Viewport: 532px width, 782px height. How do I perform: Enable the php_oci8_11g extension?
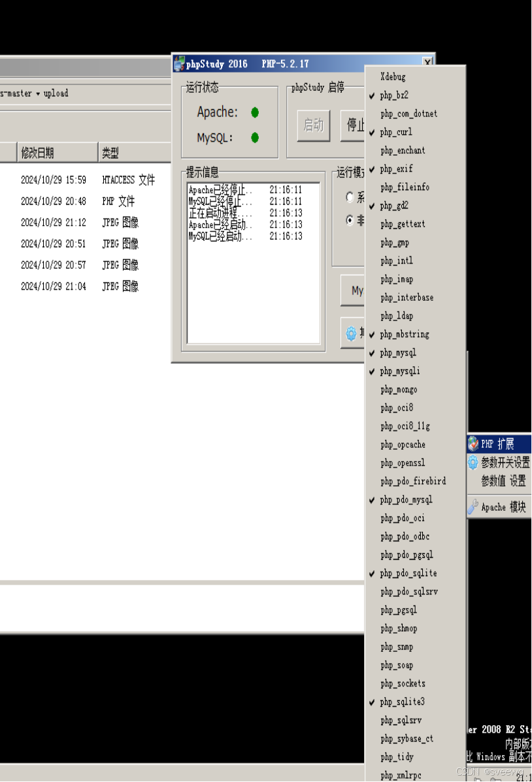tap(416, 426)
